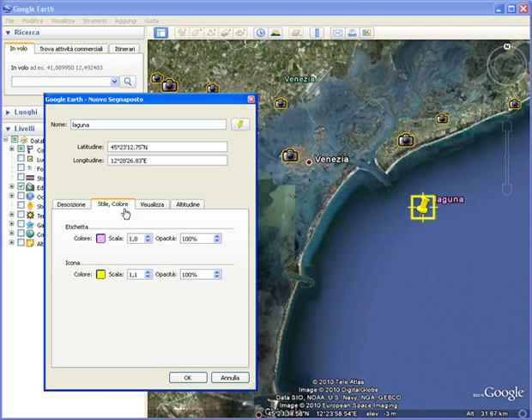Switch to the Altitudine tab
The width and height of the screenshot is (532, 420).
pyautogui.click(x=188, y=204)
